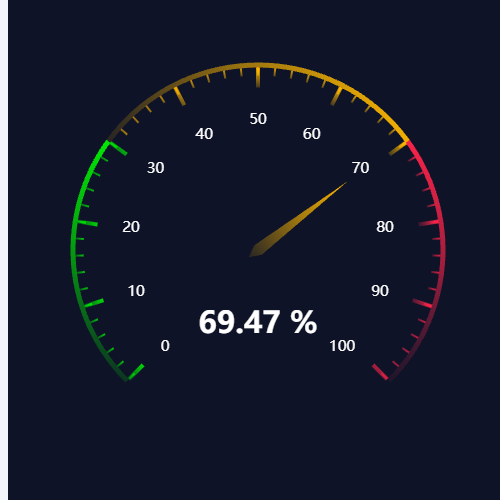The height and width of the screenshot is (500, 500).
Task: Click the green major tick beside 10
Action: tap(94, 303)
